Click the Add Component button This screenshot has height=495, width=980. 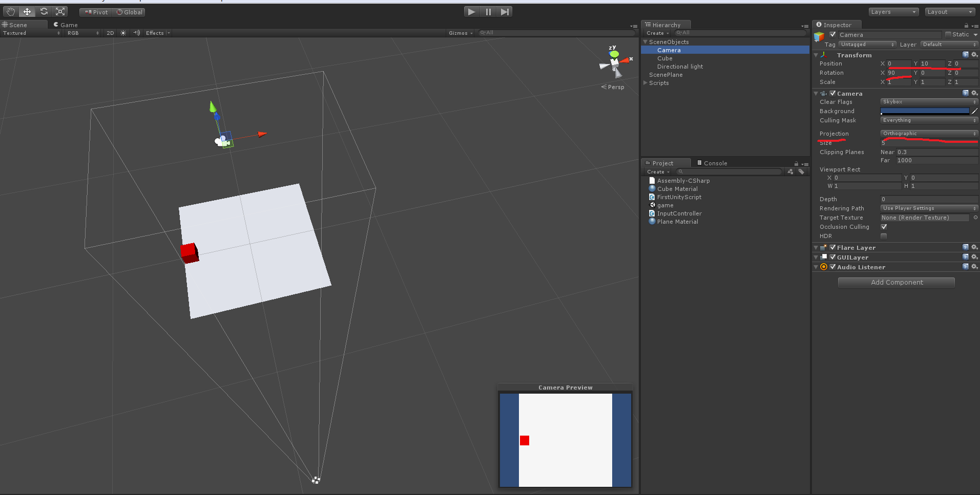[895, 282]
